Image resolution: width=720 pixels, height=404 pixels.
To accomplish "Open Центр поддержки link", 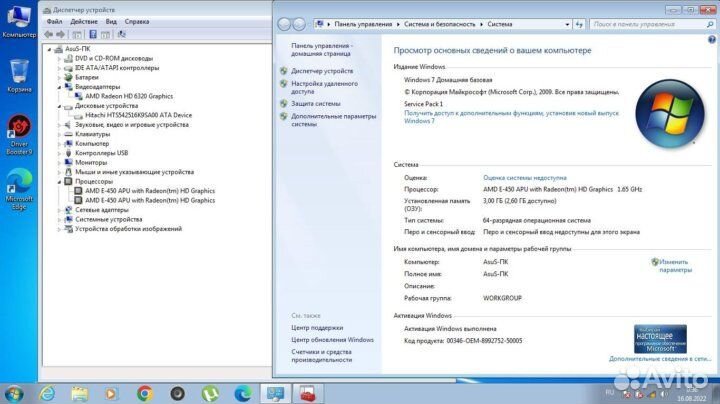I will [x=317, y=328].
